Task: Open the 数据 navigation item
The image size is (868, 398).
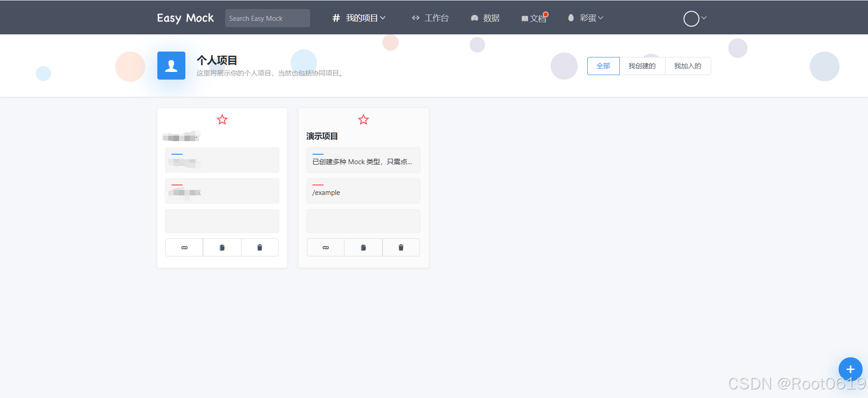Action: click(x=485, y=18)
